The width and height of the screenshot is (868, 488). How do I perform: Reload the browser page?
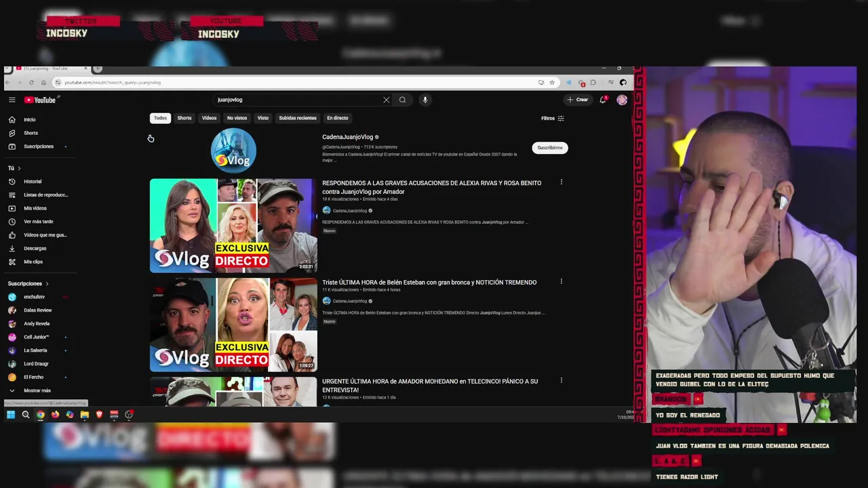(31, 83)
